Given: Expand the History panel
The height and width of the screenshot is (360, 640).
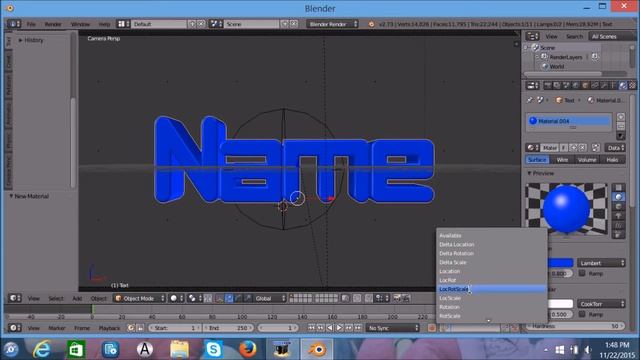Looking at the screenshot, I should click(x=31, y=40).
